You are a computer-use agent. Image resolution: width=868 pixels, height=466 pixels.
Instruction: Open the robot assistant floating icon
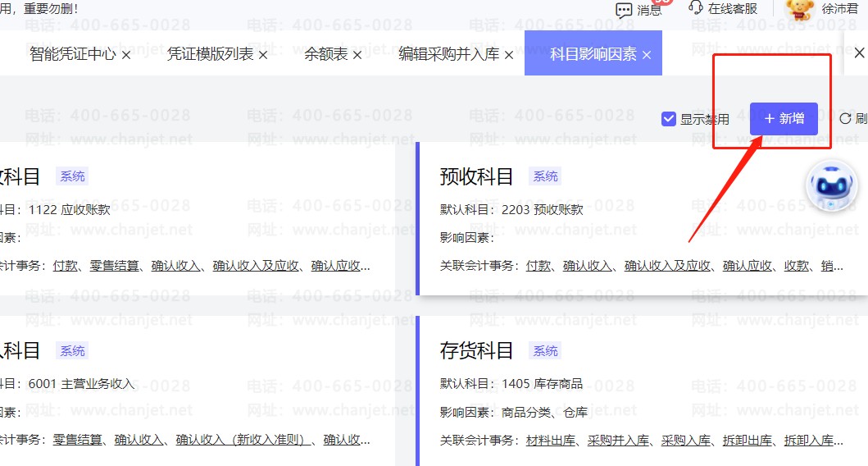coord(832,186)
